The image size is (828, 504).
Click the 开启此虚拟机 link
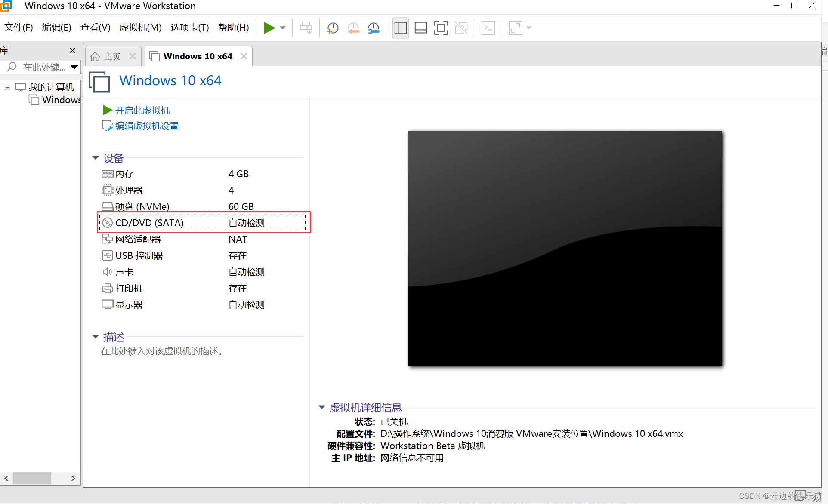[x=142, y=111]
